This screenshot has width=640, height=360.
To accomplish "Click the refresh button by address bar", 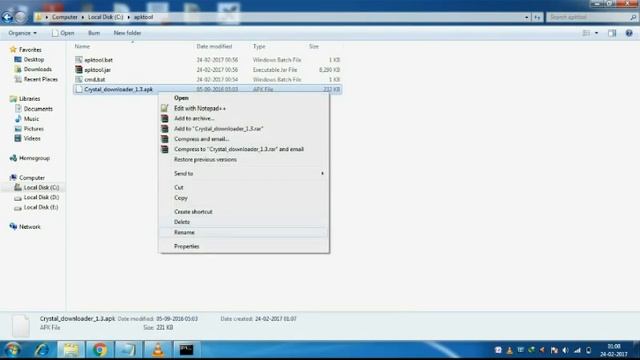I will click(x=538, y=17).
